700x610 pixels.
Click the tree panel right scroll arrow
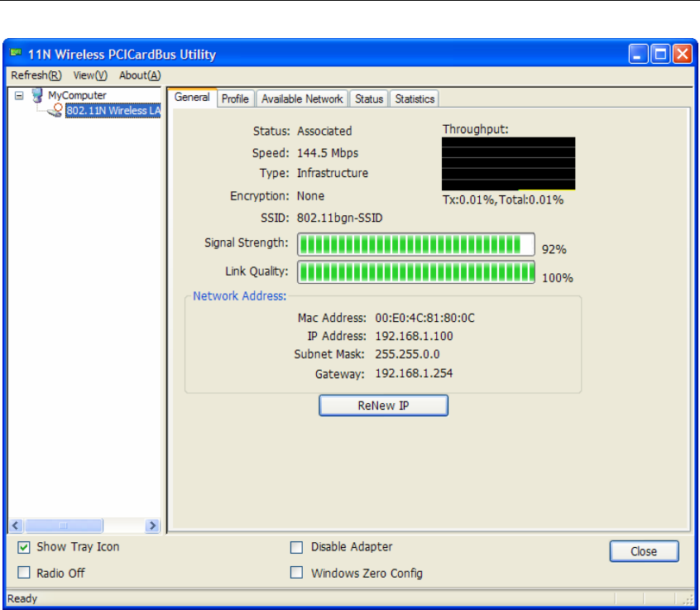coord(152,526)
